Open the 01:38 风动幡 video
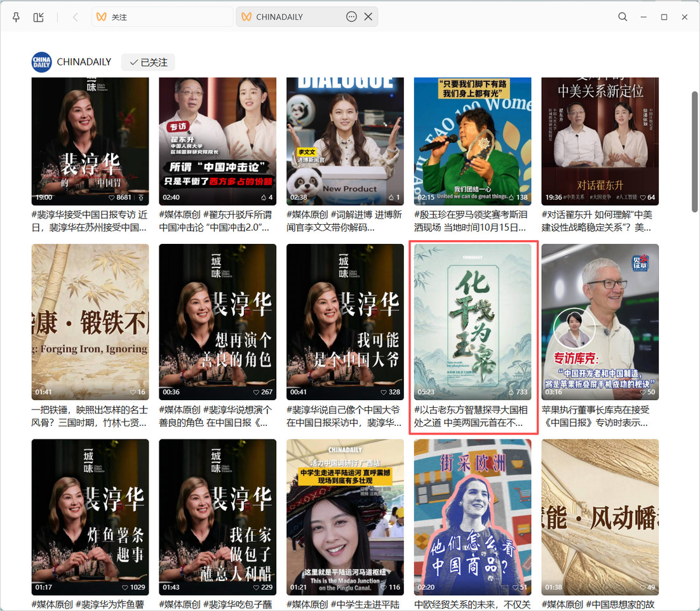Screen dimensions: 700x611 [600, 517]
